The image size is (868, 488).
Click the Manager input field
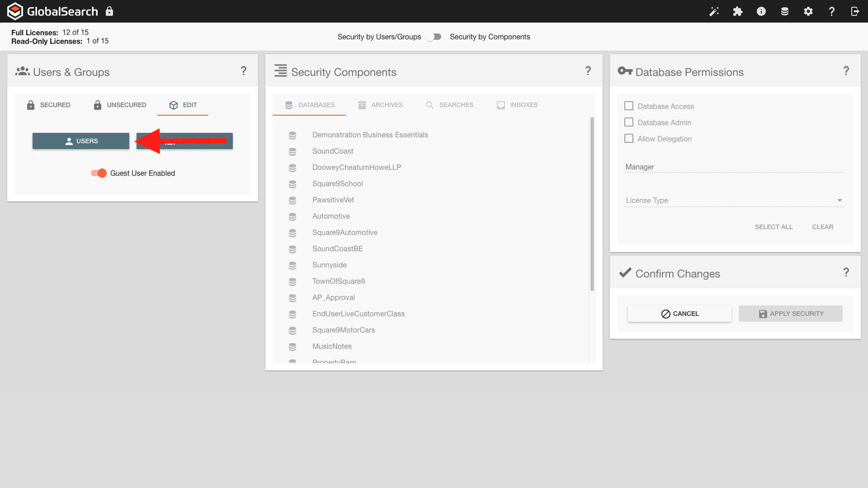(x=735, y=167)
